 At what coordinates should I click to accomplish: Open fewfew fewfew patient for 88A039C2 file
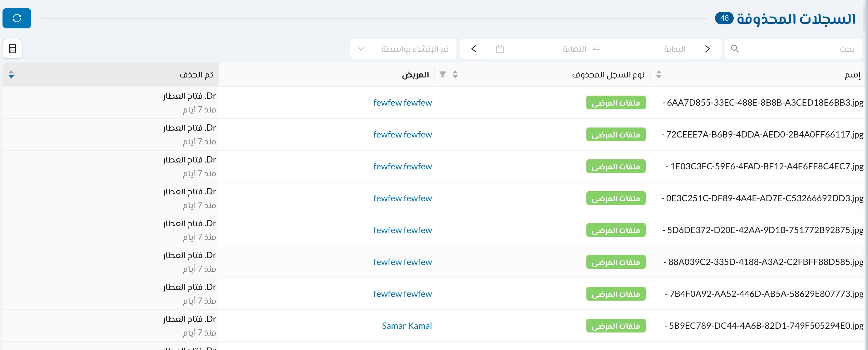tap(402, 262)
